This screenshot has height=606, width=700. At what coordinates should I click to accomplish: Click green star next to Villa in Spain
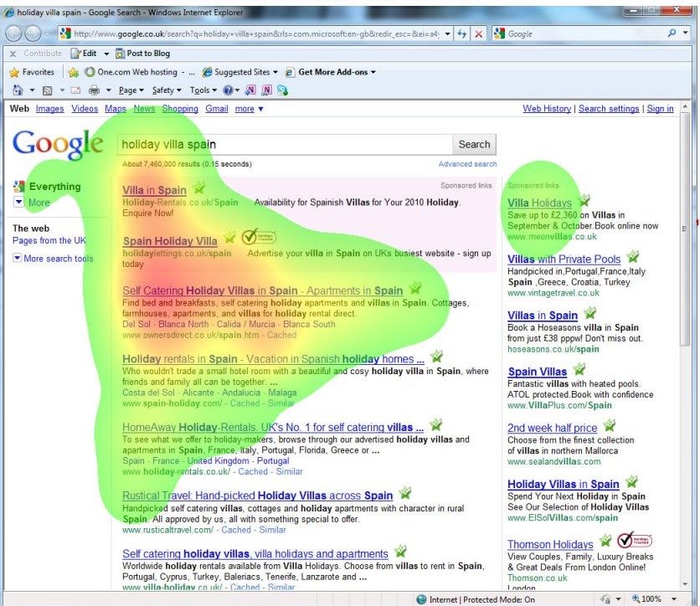(x=198, y=188)
